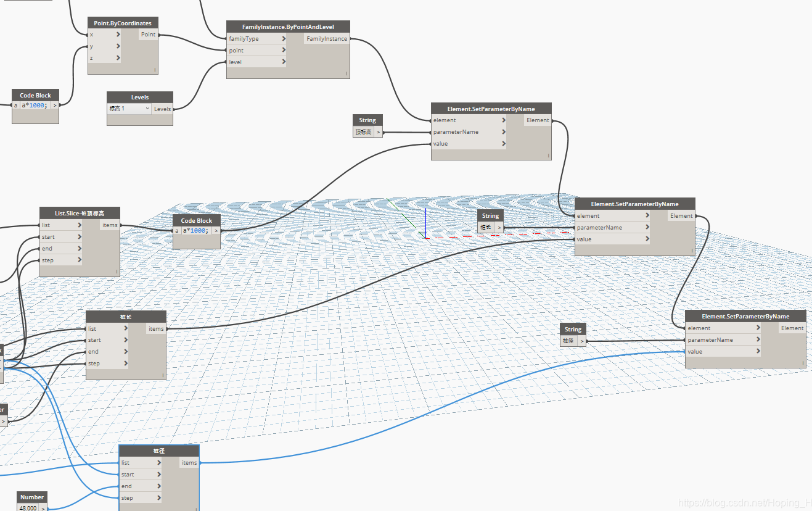Viewport: 812px width, 511px height.
Task: Click chevron beside end on blue 桩径 node
Action: [x=159, y=486]
